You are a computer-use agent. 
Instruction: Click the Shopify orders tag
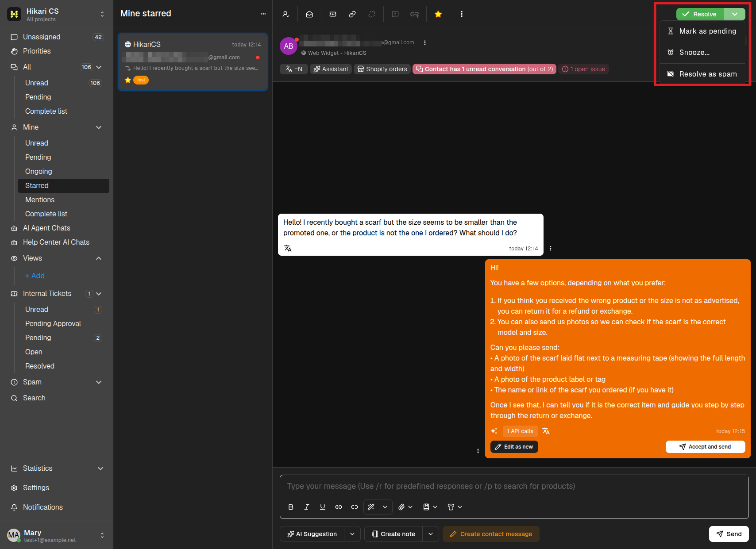[x=382, y=69]
